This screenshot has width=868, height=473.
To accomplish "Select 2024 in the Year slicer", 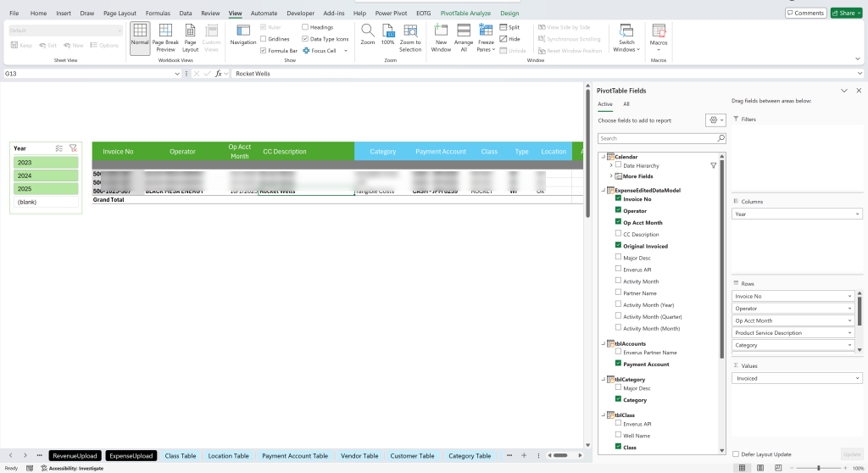I will (x=46, y=175).
